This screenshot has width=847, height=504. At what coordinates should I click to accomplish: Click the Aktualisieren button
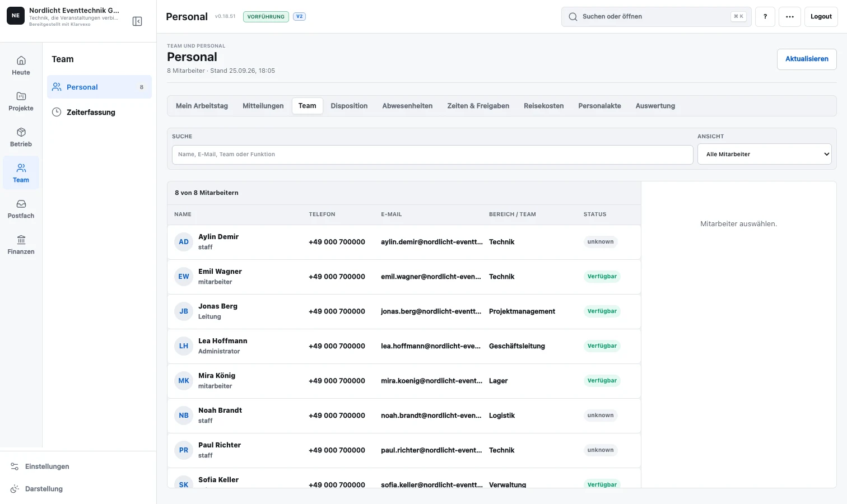(807, 59)
